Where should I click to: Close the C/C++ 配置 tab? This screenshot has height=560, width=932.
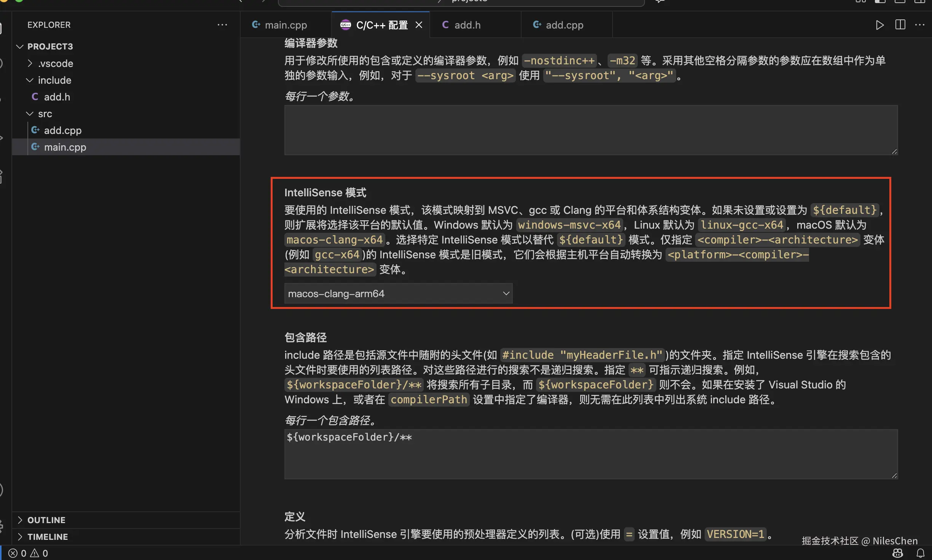(419, 25)
